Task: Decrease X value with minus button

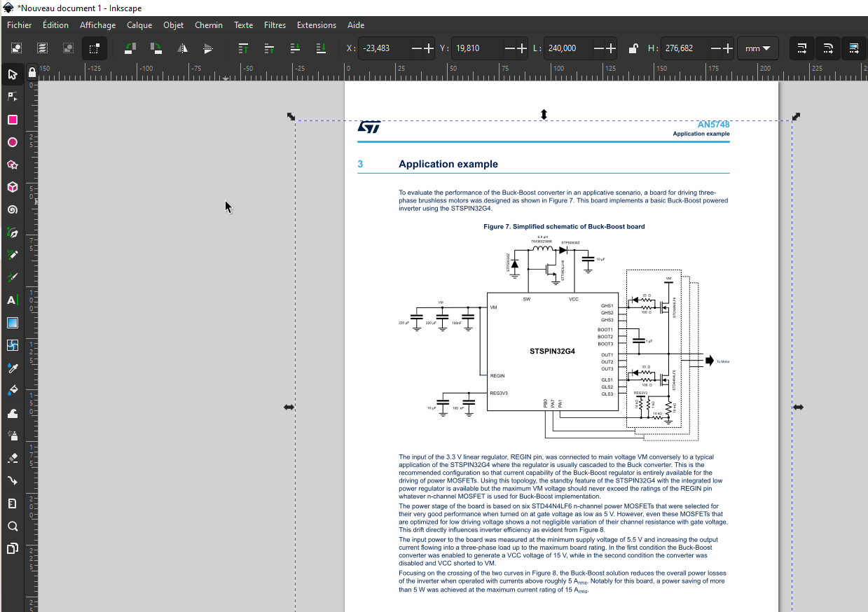Action: pos(416,48)
